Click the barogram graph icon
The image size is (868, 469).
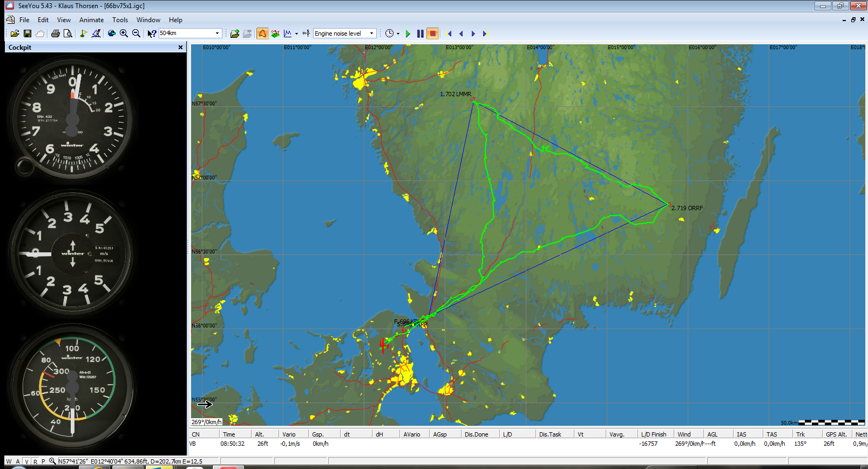click(x=288, y=33)
